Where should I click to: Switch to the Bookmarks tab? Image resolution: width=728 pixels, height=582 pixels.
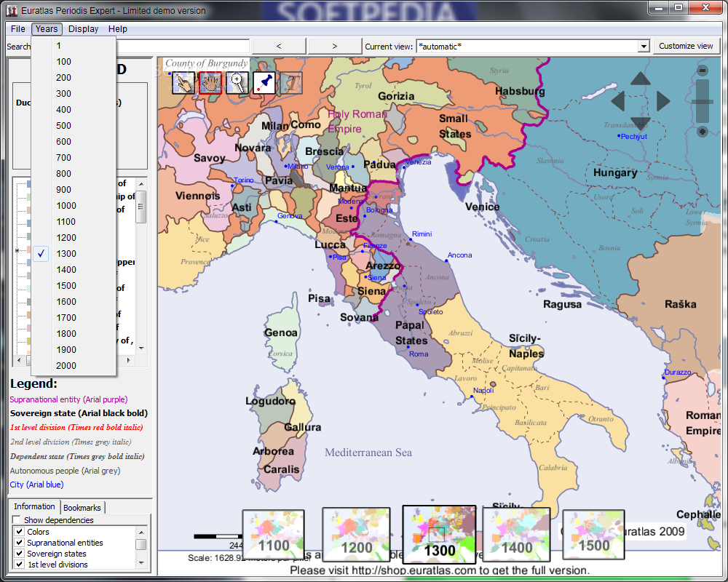pyautogui.click(x=82, y=507)
